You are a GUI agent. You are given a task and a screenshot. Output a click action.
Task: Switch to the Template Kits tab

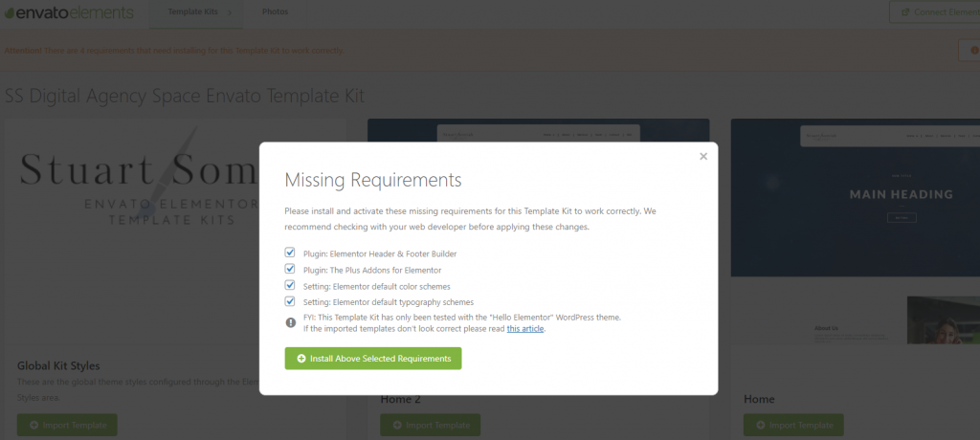click(x=190, y=12)
